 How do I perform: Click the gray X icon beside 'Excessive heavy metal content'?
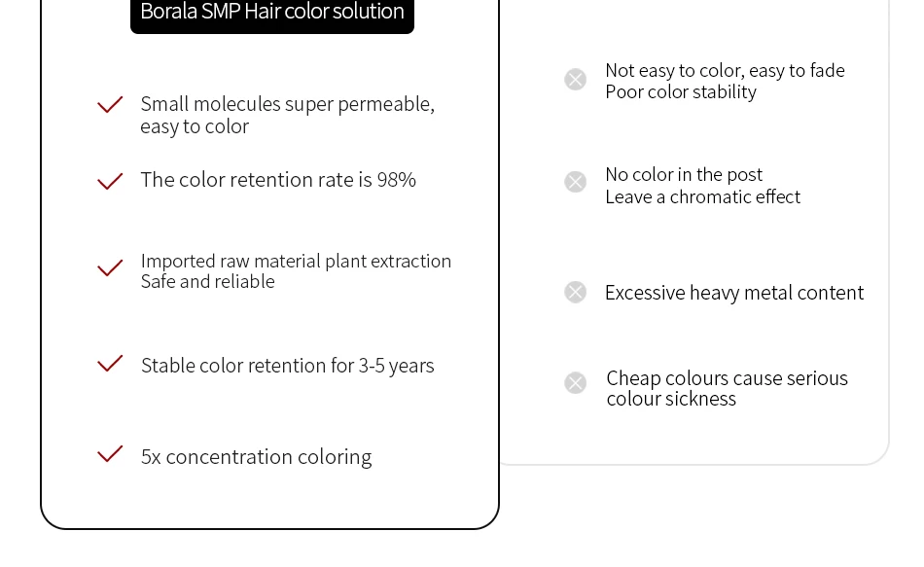pyautogui.click(x=575, y=292)
